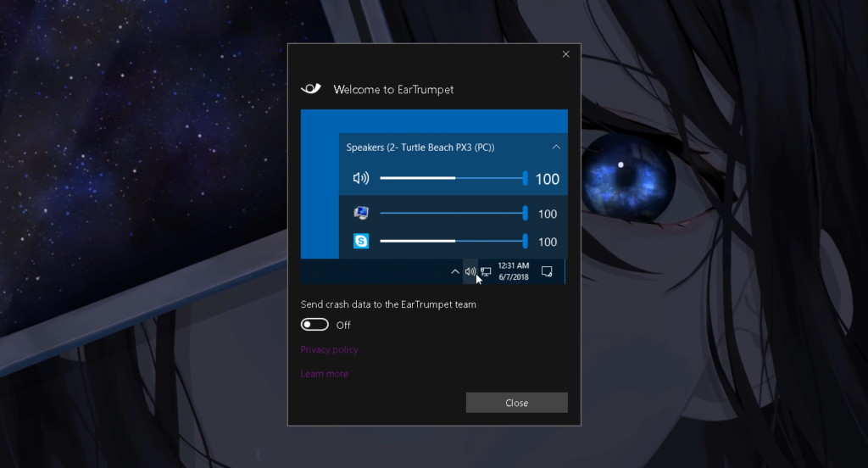The width and height of the screenshot is (868, 468).
Task: Open the clock showing 12:31 AM
Action: (x=513, y=266)
